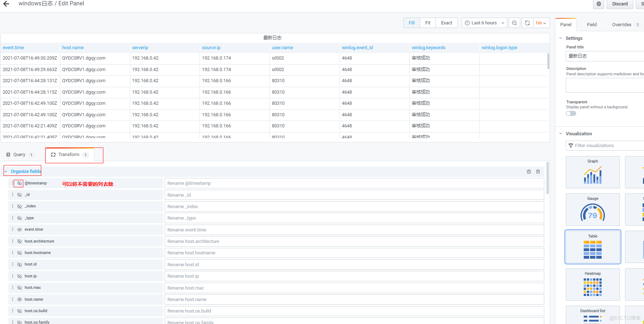Refresh the dashboard panel
The image size is (644, 324).
(x=527, y=23)
